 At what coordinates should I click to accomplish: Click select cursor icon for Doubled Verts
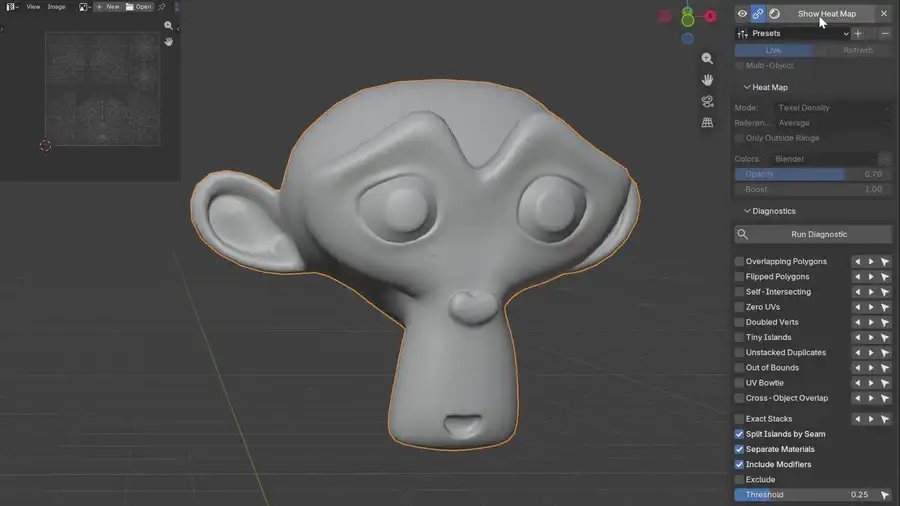(x=885, y=322)
